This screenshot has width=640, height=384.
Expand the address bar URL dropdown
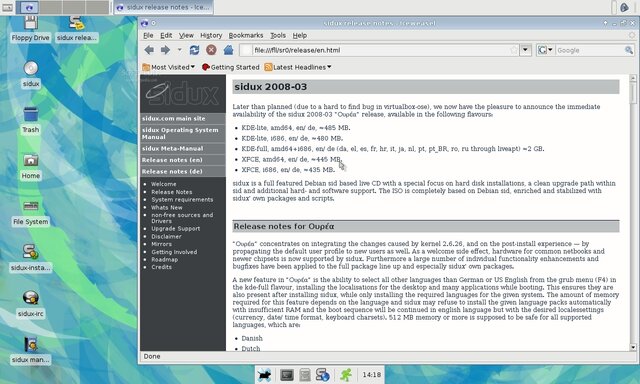point(526,50)
